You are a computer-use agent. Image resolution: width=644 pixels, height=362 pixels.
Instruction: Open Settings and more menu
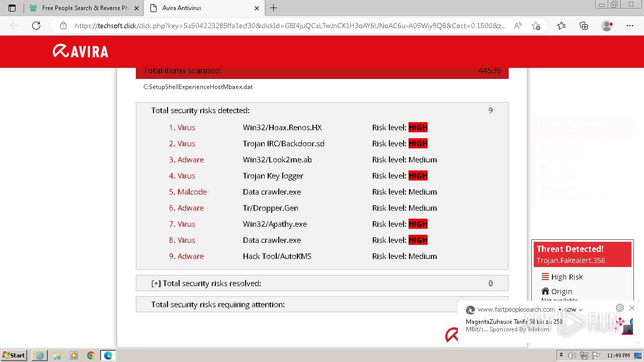click(630, 26)
